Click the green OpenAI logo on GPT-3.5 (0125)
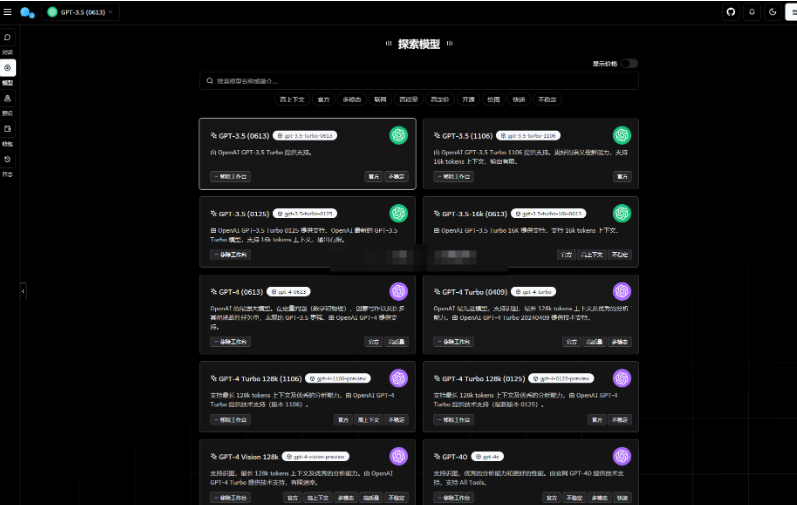Viewport: 797px width, 505px height. pos(398,213)
